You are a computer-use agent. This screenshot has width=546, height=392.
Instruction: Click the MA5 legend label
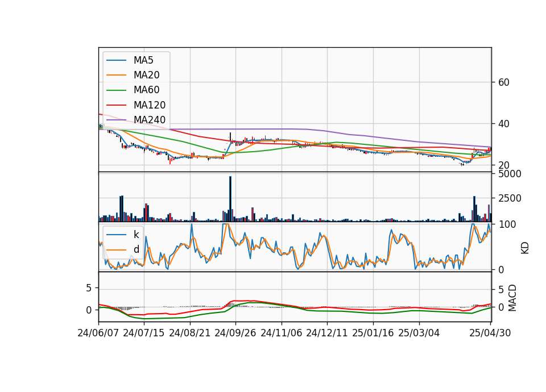[143, 60]
